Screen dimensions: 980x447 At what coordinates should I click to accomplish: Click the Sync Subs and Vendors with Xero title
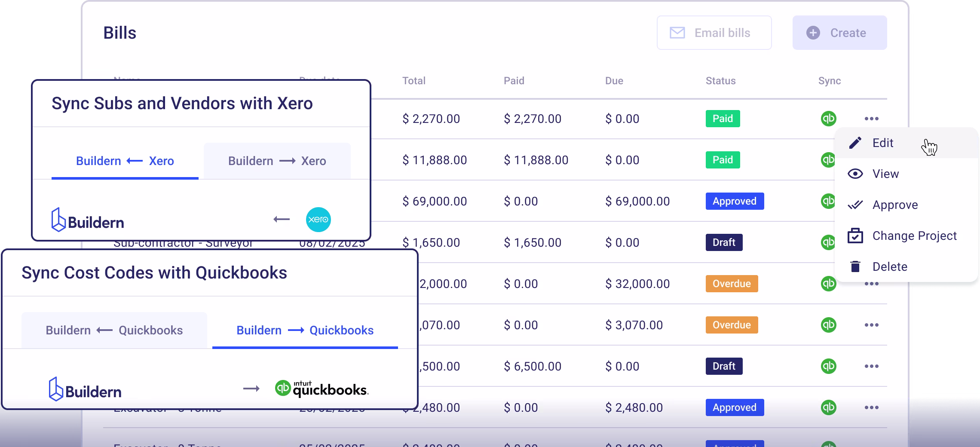182,104
